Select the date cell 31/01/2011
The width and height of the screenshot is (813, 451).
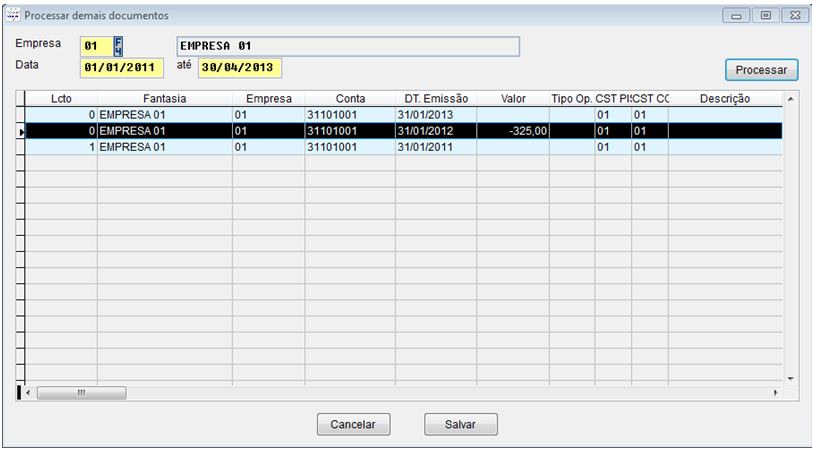[436, 147]
